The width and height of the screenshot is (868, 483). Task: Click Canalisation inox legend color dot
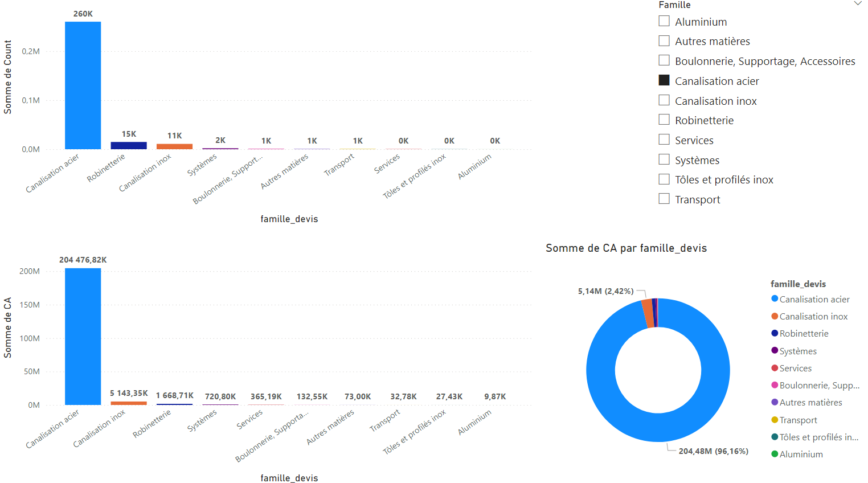point(775,316)
